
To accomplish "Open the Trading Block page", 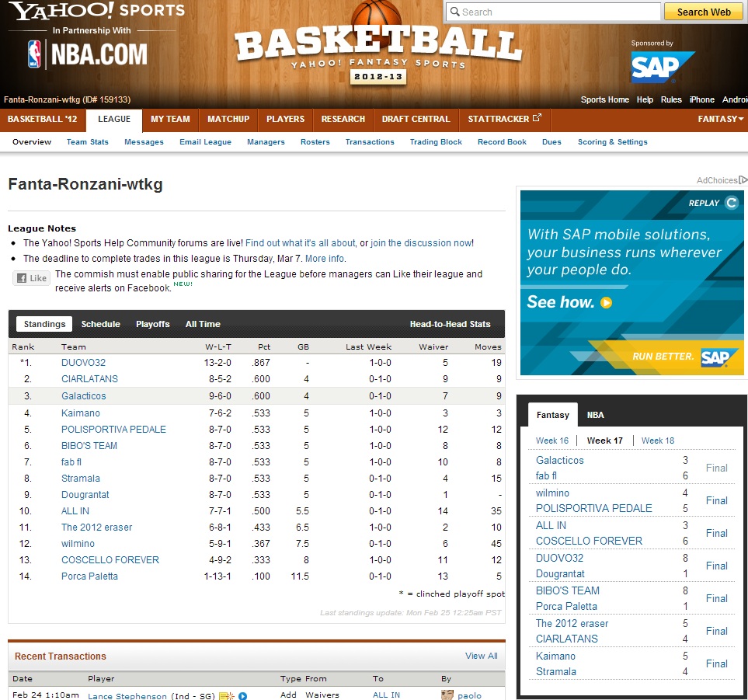I will pyautogui.click(x=436, y=142).
